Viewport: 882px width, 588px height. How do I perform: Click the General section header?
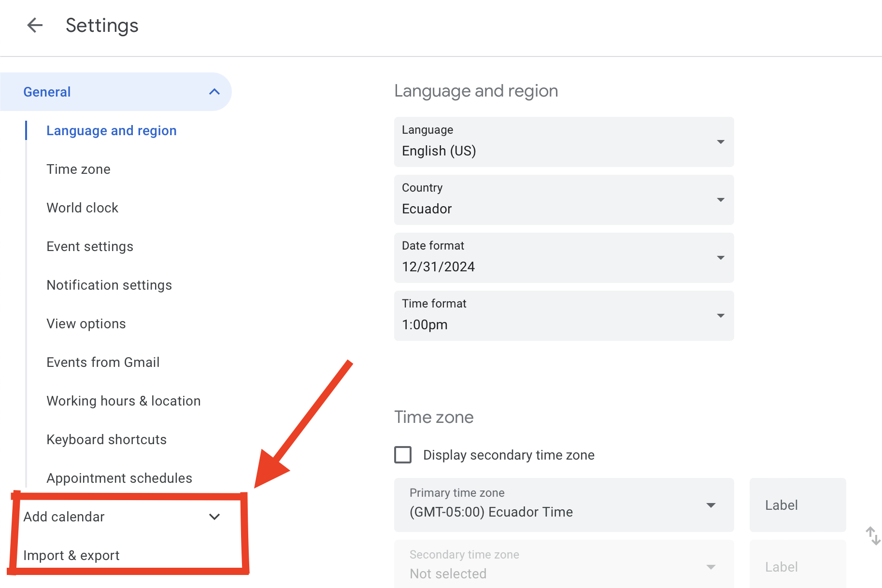click(116, 92)
